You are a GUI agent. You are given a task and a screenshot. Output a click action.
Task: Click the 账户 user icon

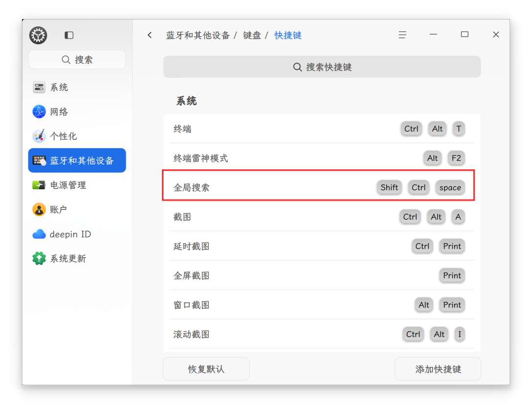(39, 209)
